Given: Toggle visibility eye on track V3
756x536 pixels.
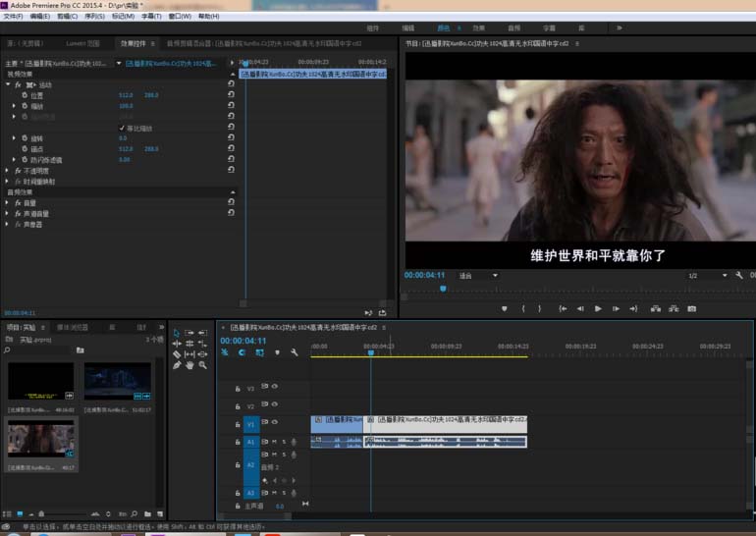Looking at the screenshot, I should (275, 387).
